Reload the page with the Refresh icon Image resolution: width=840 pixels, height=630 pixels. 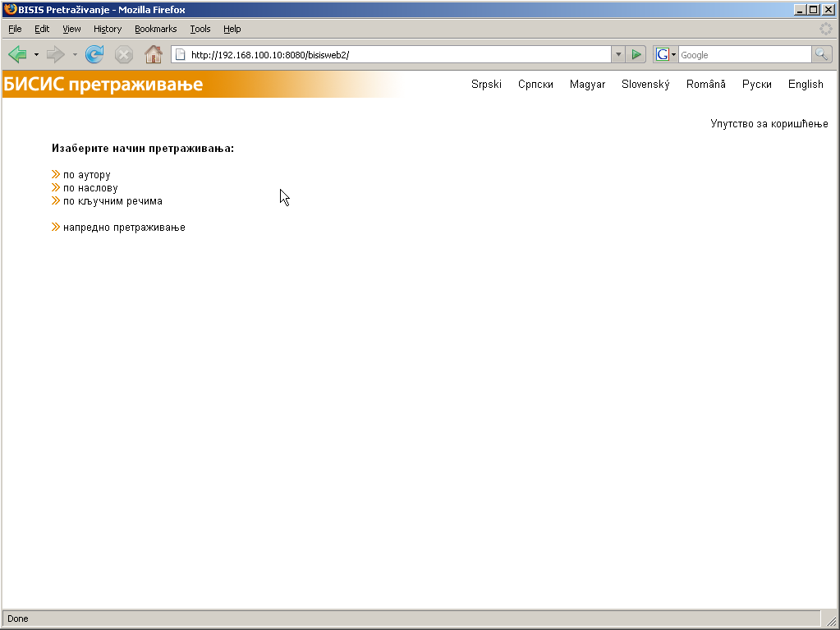point(94,54)
